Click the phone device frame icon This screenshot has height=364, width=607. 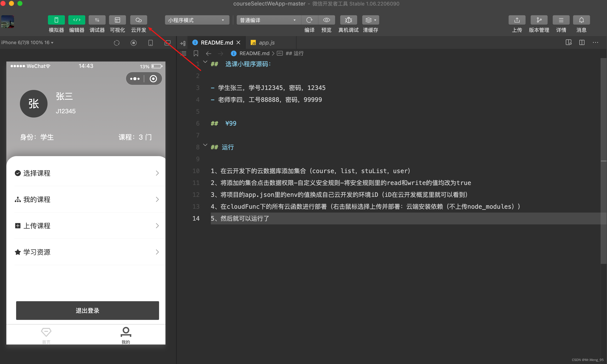pos(151,43)
